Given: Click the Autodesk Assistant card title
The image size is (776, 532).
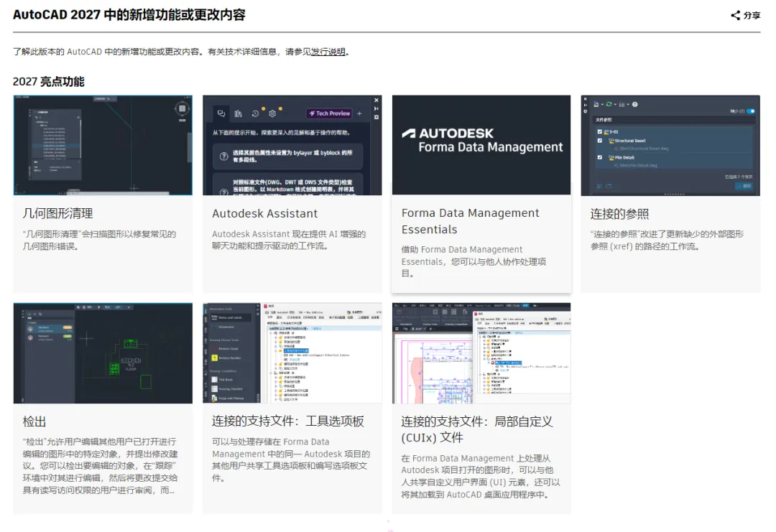Looking at the screenshot, I should tap(264, 214).
